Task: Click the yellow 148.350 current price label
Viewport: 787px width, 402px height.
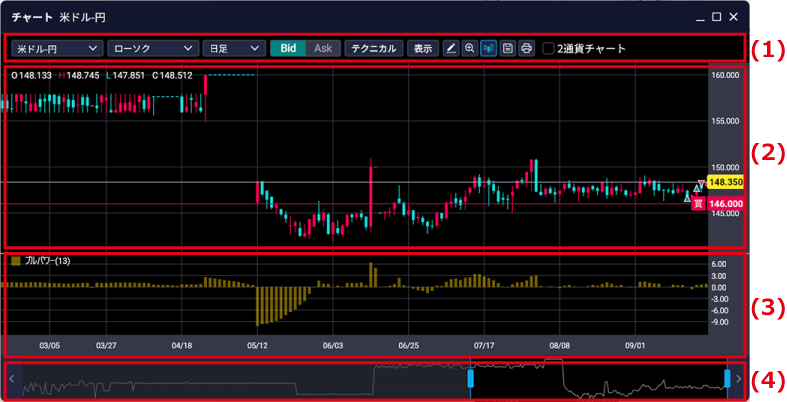Action: coord(725,183)
